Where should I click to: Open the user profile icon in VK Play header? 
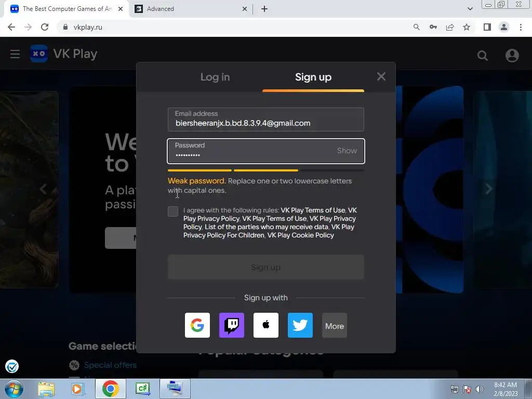(x=512, y=55)
